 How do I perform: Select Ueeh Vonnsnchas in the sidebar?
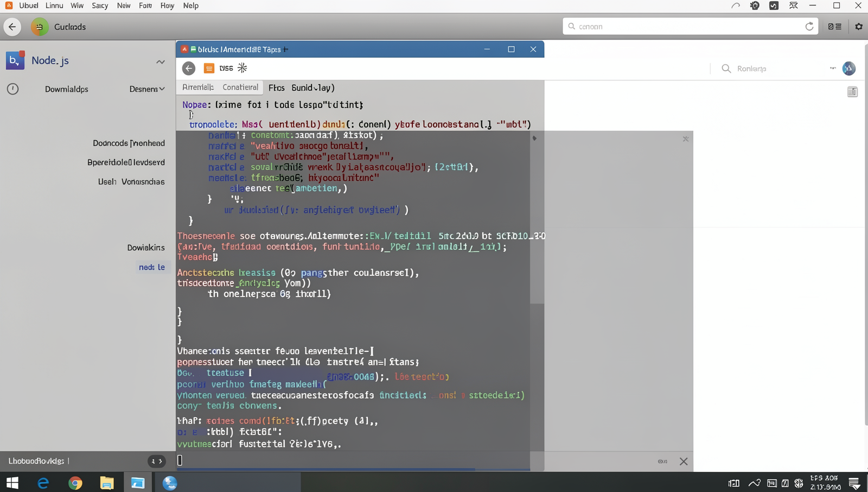(131, 182)
